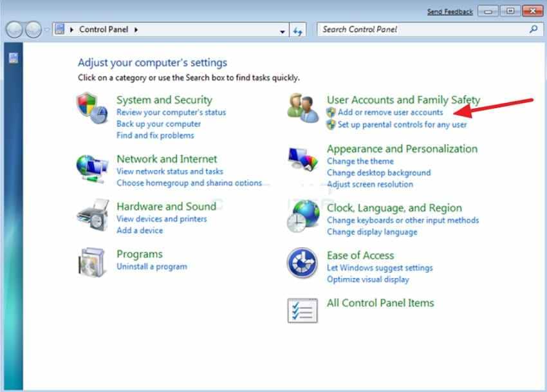The width and height of the screenshot is (547, 392).
Task: Open the System and Security shield icon
Action: pyautogui.click(x=92, y=108)
